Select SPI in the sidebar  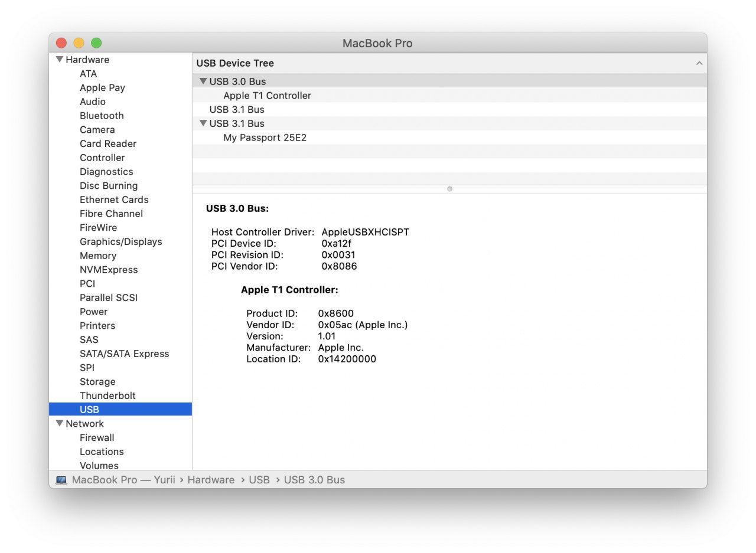pos(87,368)
